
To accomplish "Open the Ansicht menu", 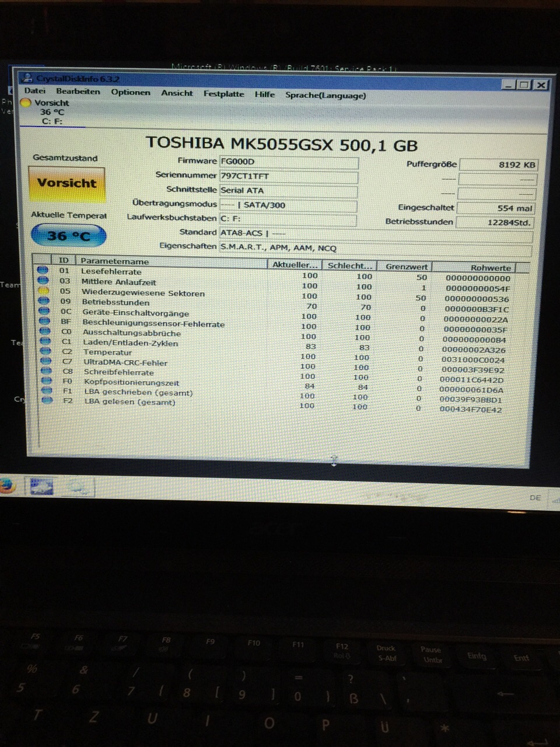I will tap(177, 93).
